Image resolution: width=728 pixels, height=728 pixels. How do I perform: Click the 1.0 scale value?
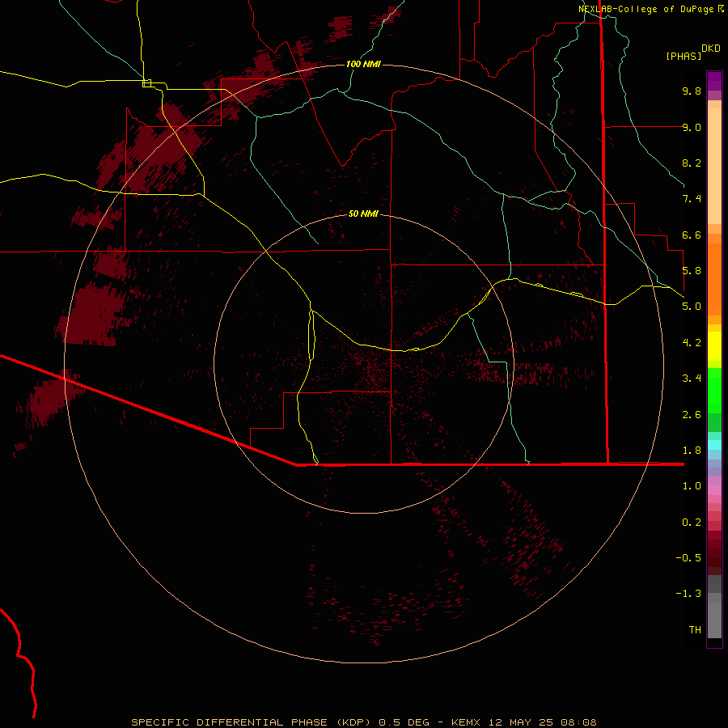point(692,486)
